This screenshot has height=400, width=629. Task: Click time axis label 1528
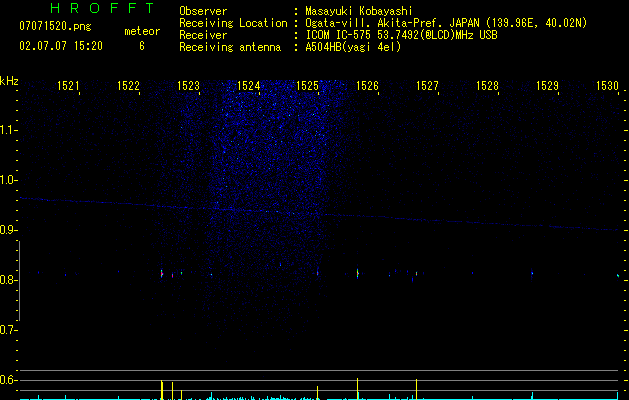tap(487, 86)
